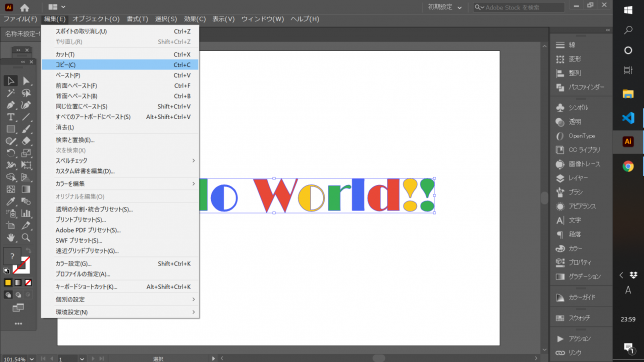Click the Fill color box with question mark
The width and height of the screenshot is (644, 362).
tap(12, 256)
